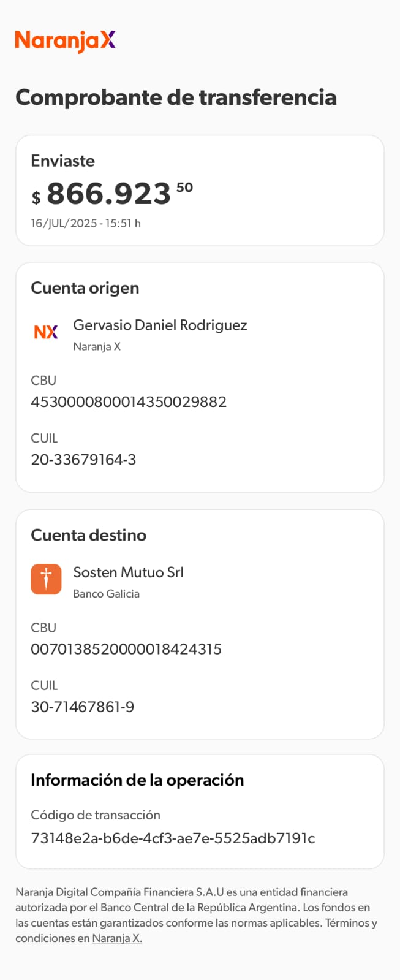Click the Cuenta destino section title
The width and height of the screenshot is (400, 980).
click(89, 535)
